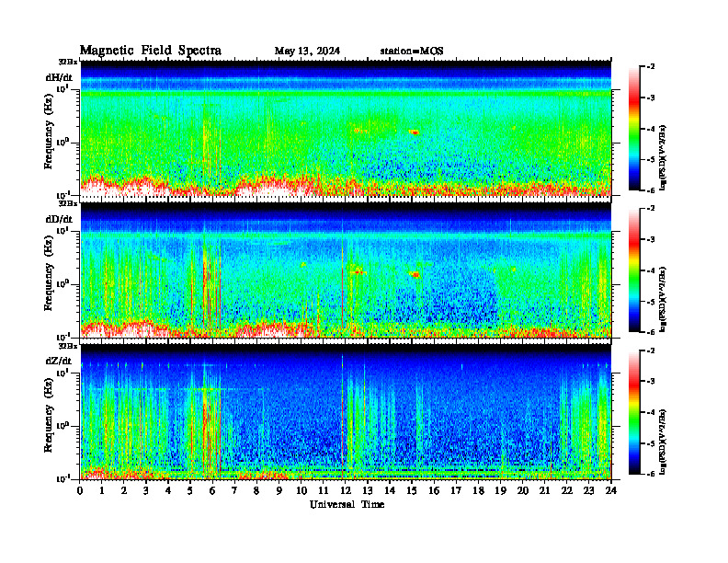Click the red hotspot near 15 UT in dD/dt plot
Image resolution: width=728 pixels, height=563 pixels.
click(415, 274)
